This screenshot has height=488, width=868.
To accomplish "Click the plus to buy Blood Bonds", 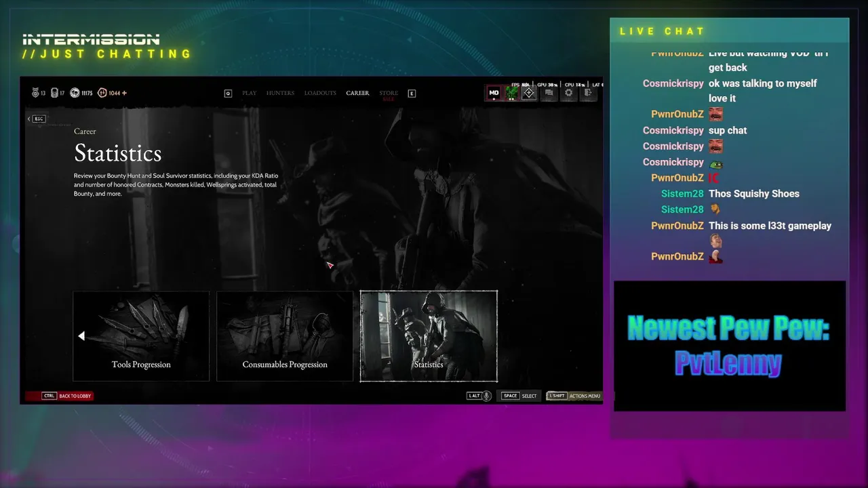I will pyautogui.click(x=124, y=93).
